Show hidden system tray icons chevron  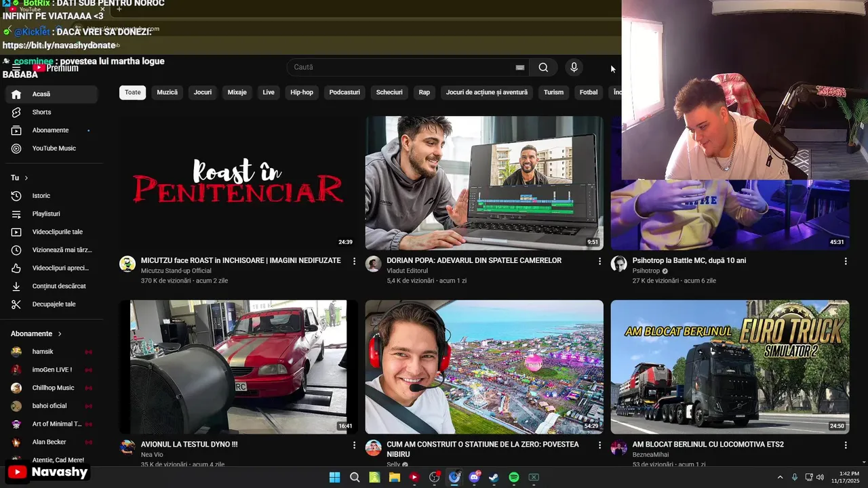[780, 478]
